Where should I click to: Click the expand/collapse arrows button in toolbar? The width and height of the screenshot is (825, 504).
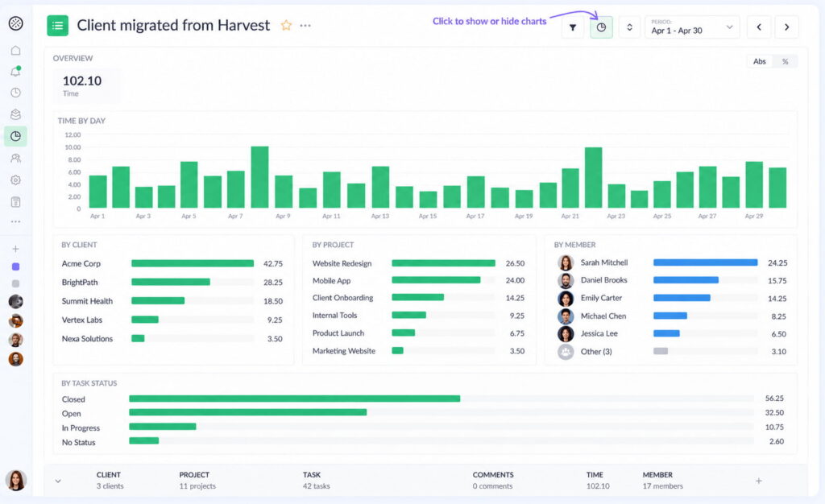pyautogui.click(x=629, y=27)
